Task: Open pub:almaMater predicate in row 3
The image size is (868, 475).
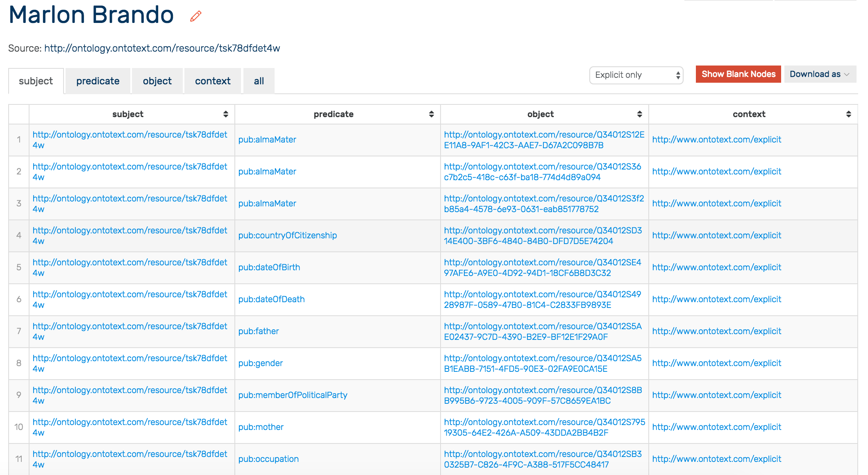Action: pyautogui.click(x=267, y=204)
